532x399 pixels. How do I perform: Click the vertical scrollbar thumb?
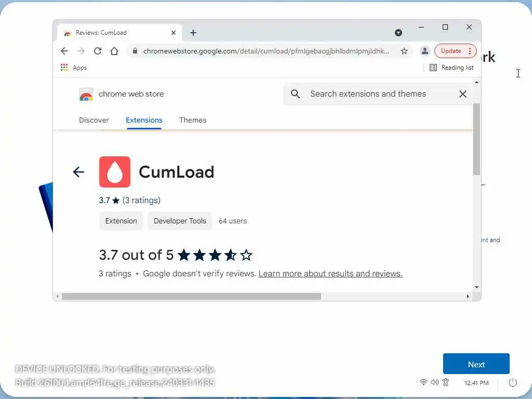(x=477, y=139)
